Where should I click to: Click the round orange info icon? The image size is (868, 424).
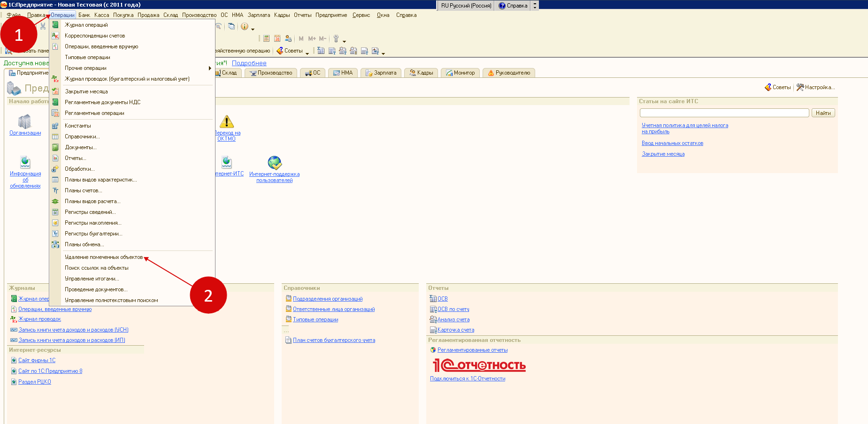point(245,26)
